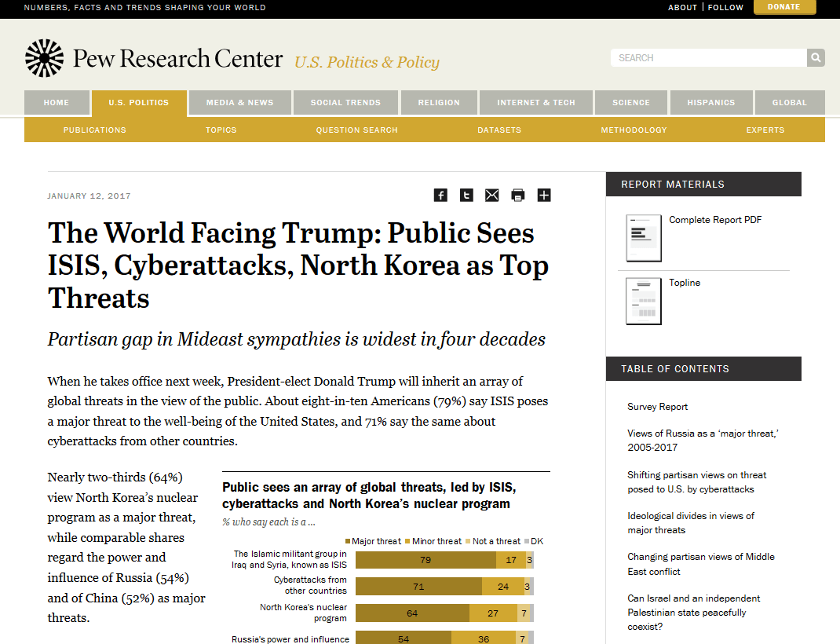Open the Survey Report contents link
Screen dimensions: 840x644
tap(657, 407)
